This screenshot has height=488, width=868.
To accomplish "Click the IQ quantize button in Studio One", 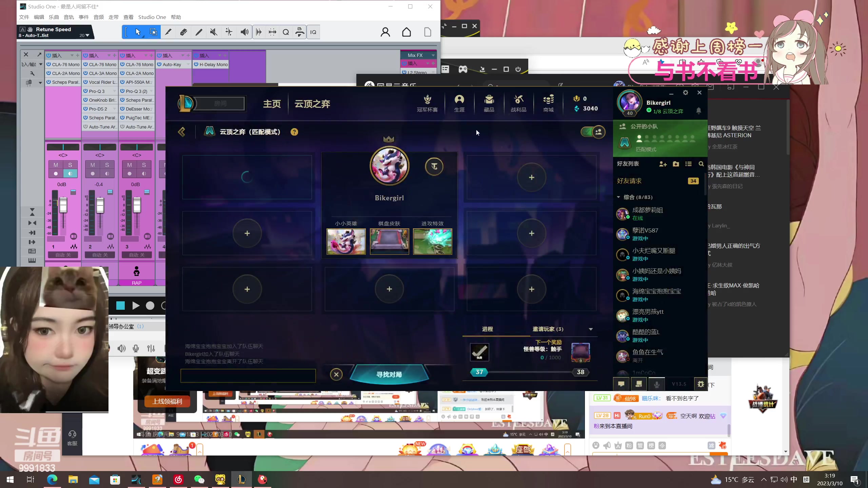I will tap(313, 32).
